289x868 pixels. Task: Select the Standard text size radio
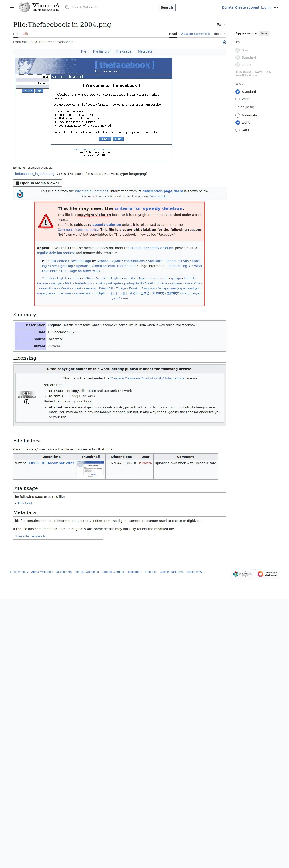click(237, 58)
